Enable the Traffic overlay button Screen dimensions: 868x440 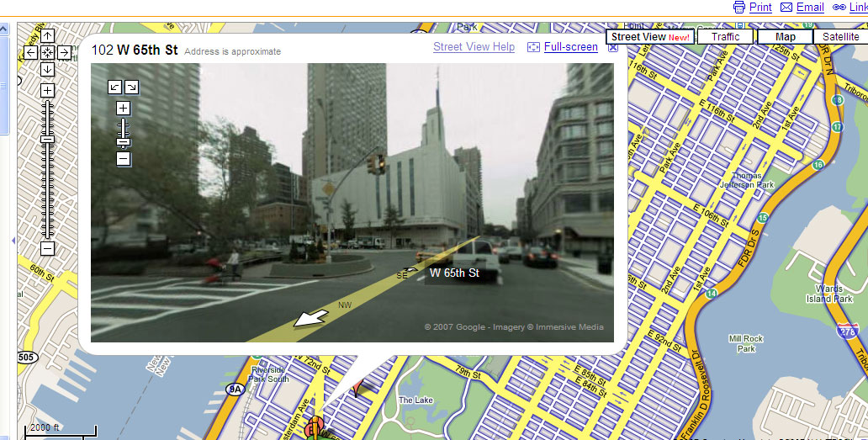tap(725, 36)
